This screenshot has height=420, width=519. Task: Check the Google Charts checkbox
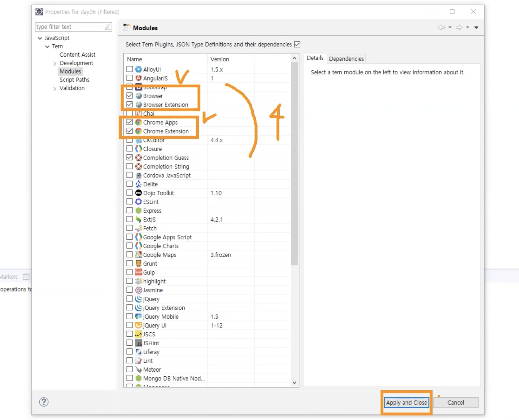[x=129, y=246]
